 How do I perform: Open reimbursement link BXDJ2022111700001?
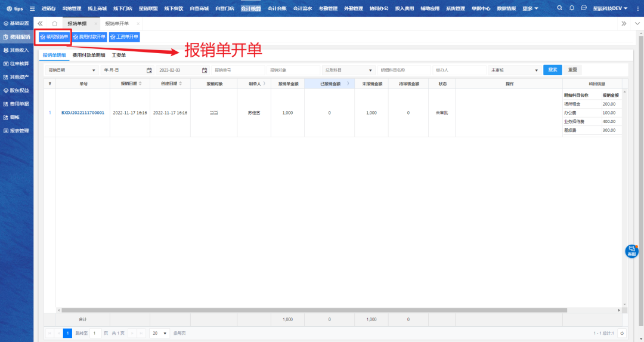(x=83, y=113)
